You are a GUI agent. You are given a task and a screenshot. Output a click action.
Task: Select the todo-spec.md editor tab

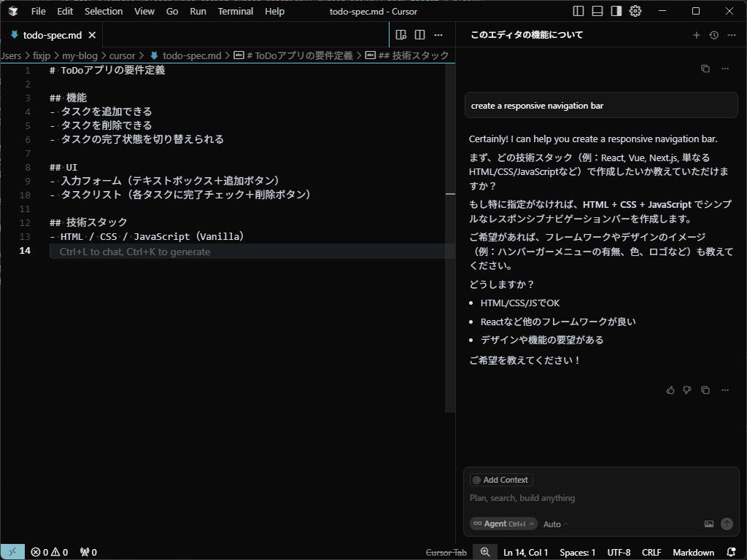[51, 35]
